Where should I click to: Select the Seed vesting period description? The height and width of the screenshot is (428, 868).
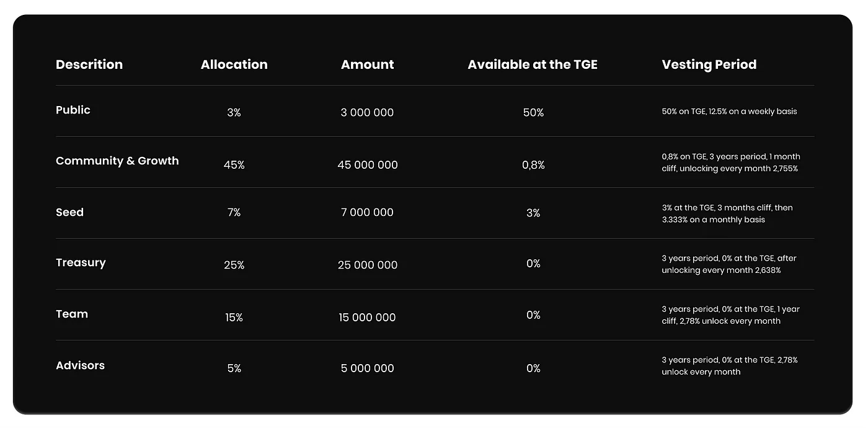tap(727, 213)
